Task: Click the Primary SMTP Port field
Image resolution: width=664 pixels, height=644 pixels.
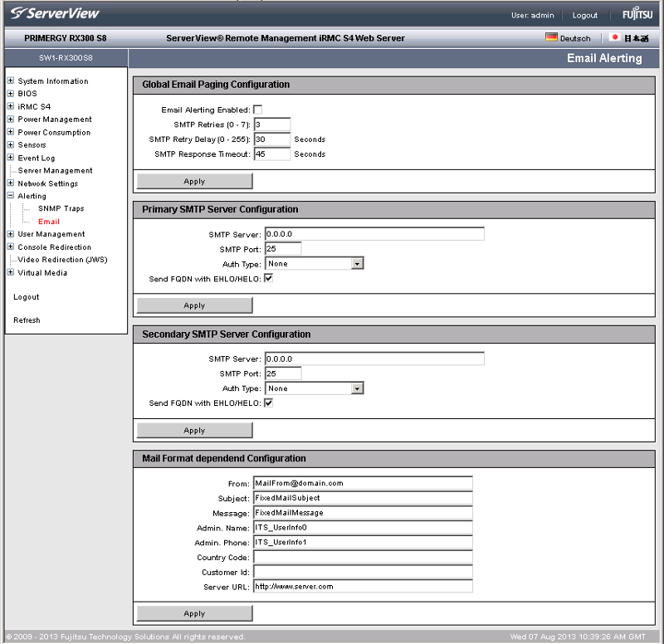Action: pyautogui.click(x=283, y=248)
